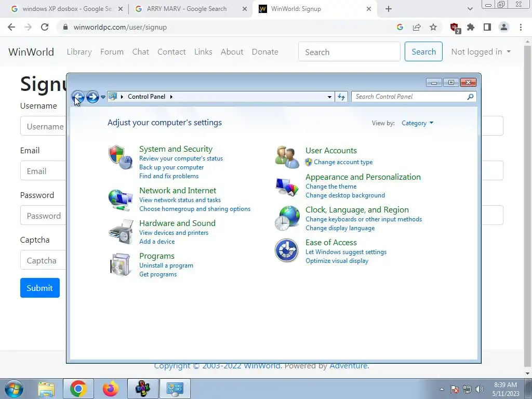Open Firefox from the taskbar
The image size is (532, 399).
tap(111, 389)
